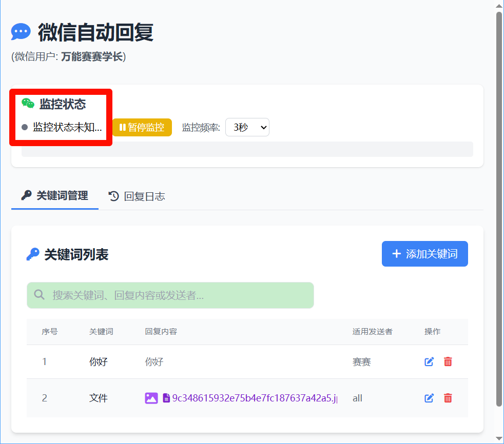504x444 pixels.
Task: Click the key icon beside 关键词列表
Action: [x=33, y=254]
